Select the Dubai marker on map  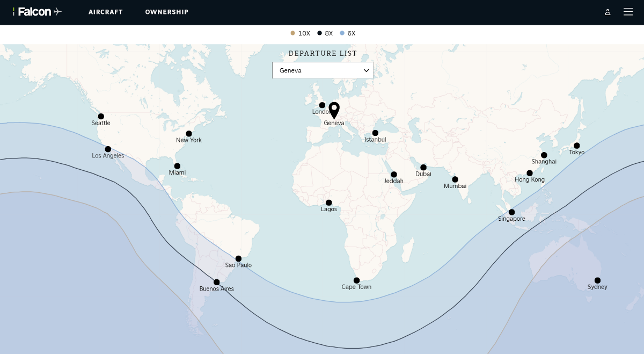[x=423, y=167]
